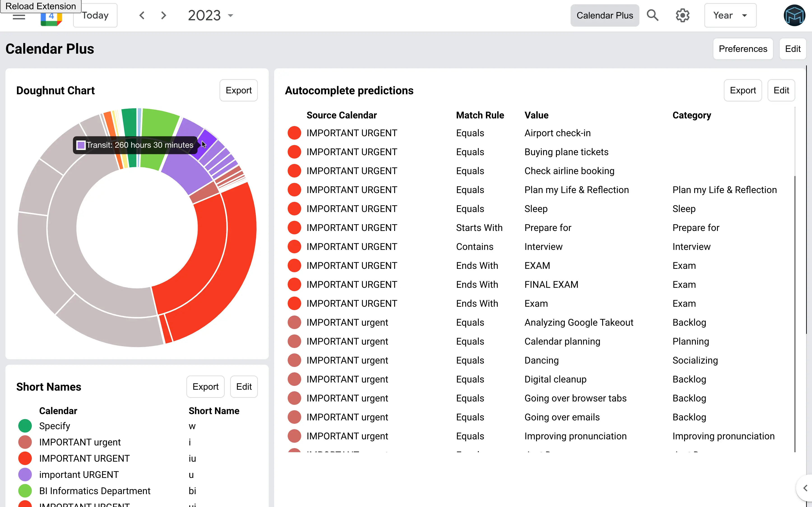The width and height of the screenshot is (812, 507).
Task: Open the 2023 year dropdown
Action: point(210,15)
